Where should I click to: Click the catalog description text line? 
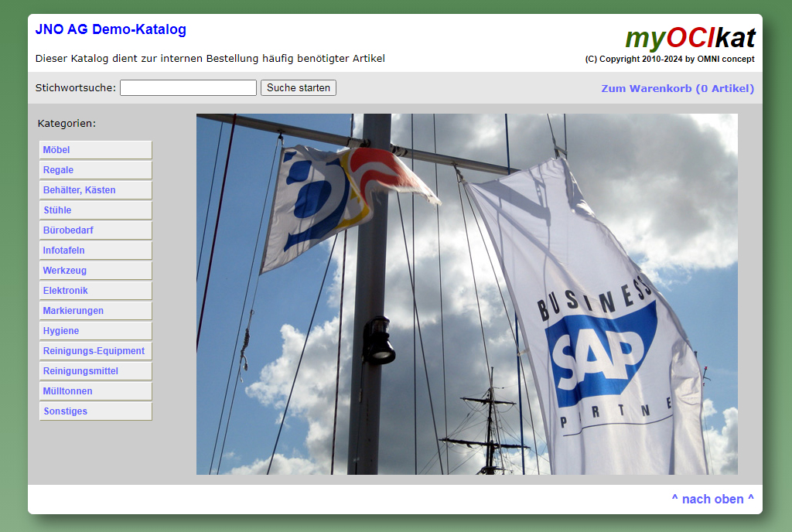(x=210, y=59)
